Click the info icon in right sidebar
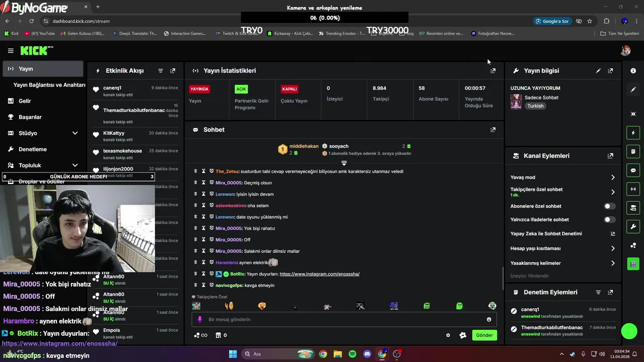Viewport: 644px width, 362px height. click(633, 71)
